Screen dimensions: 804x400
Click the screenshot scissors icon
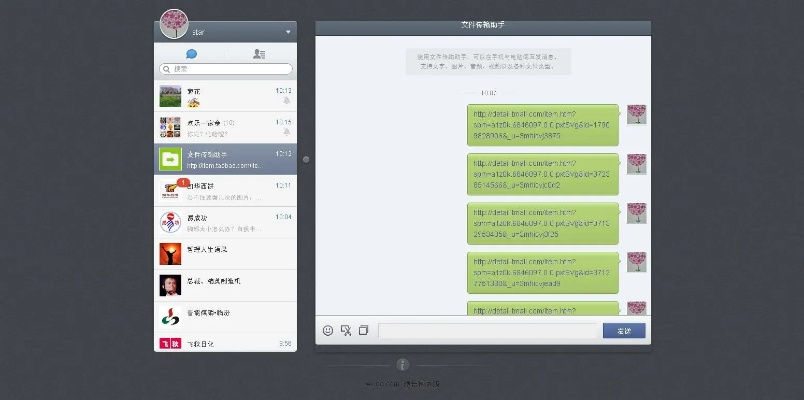(346, 330)
